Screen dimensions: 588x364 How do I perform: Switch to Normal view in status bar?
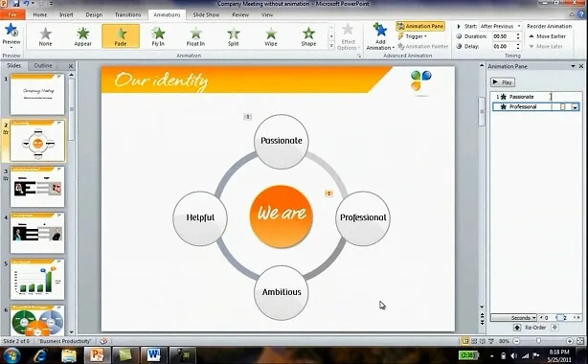465,341
